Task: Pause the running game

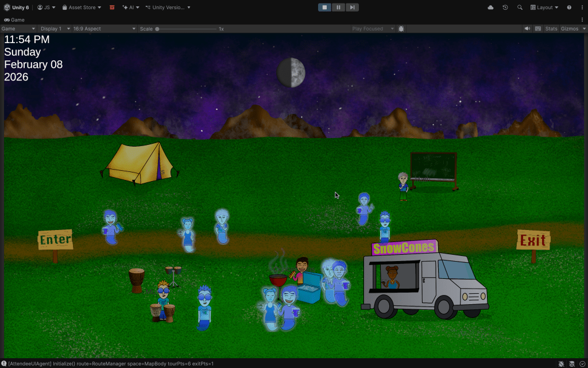Action: point(338,7)
